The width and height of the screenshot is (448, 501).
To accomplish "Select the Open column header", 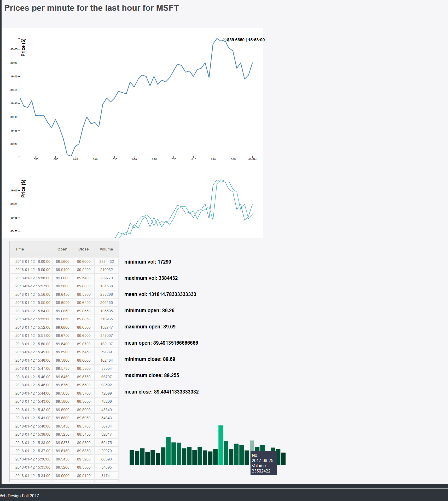I will pyautogui.click(x=62, y=249).
